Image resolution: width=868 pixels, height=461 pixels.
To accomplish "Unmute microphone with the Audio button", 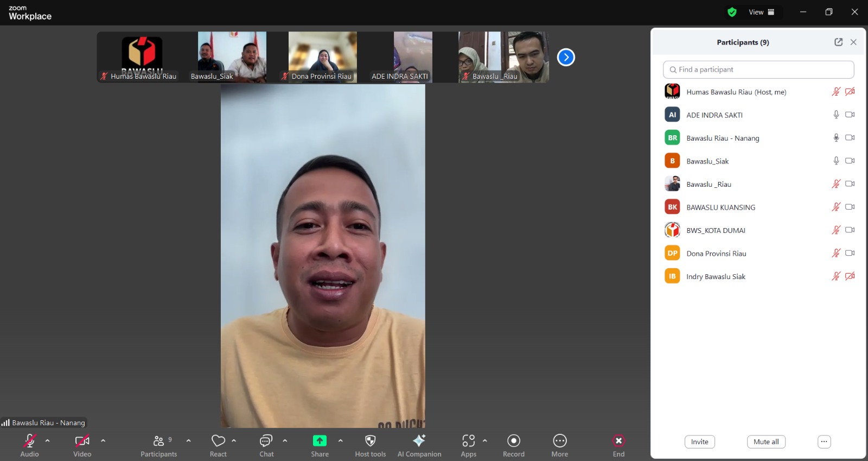I will coord(30,441).
